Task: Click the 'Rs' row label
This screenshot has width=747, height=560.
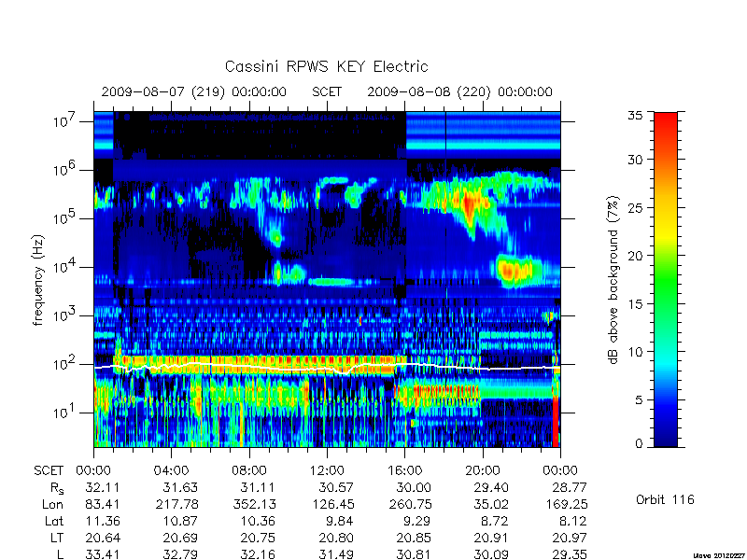Action: pyautogui.click(x=57, y=488)
